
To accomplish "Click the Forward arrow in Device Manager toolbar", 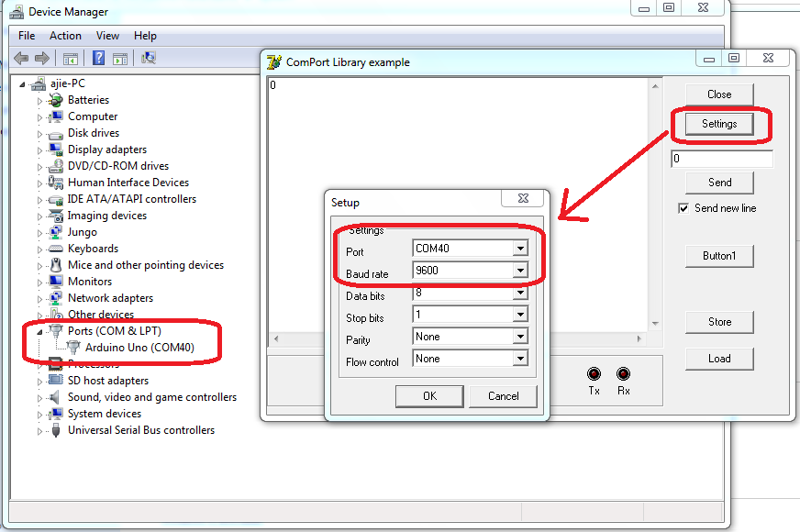I will [x=42, y=58].
